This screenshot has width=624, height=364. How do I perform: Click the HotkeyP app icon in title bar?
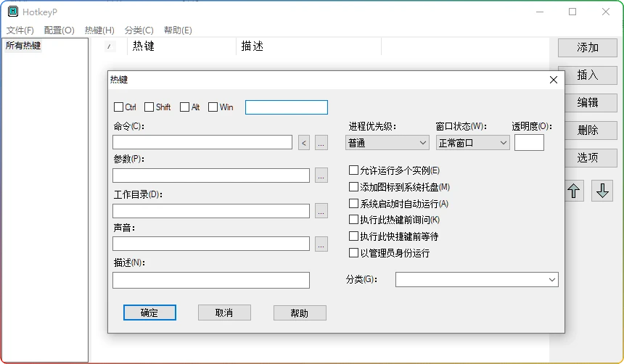(13, 12)
